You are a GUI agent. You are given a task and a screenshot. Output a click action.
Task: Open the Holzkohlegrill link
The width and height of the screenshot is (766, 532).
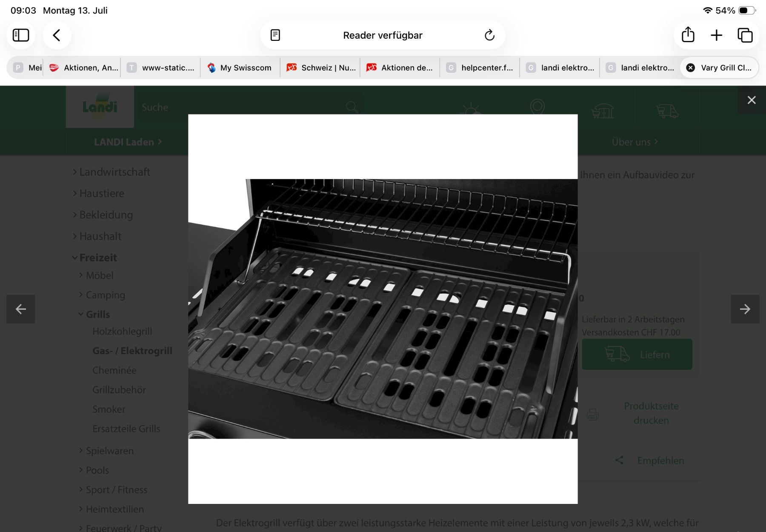[x=122, y=331]
